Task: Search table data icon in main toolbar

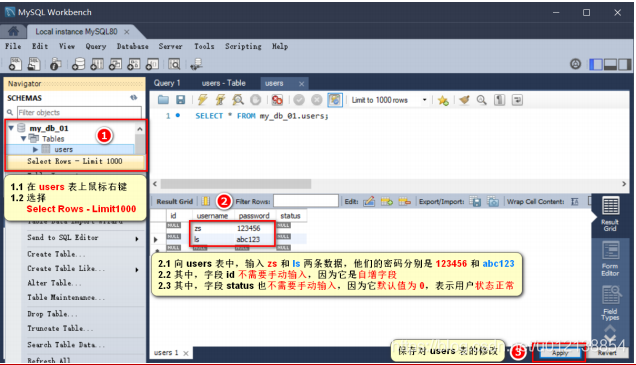Action: [x=174, y=64]
